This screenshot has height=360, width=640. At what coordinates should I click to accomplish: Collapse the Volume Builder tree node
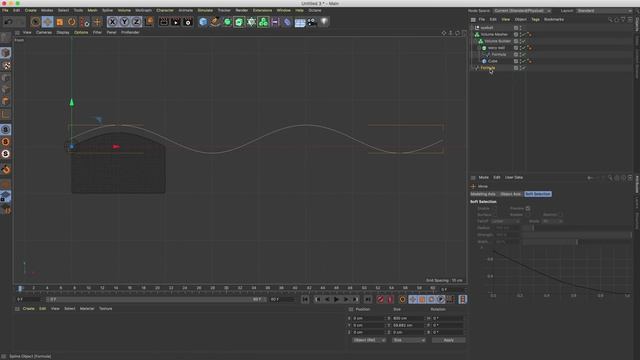pos(475,41)
